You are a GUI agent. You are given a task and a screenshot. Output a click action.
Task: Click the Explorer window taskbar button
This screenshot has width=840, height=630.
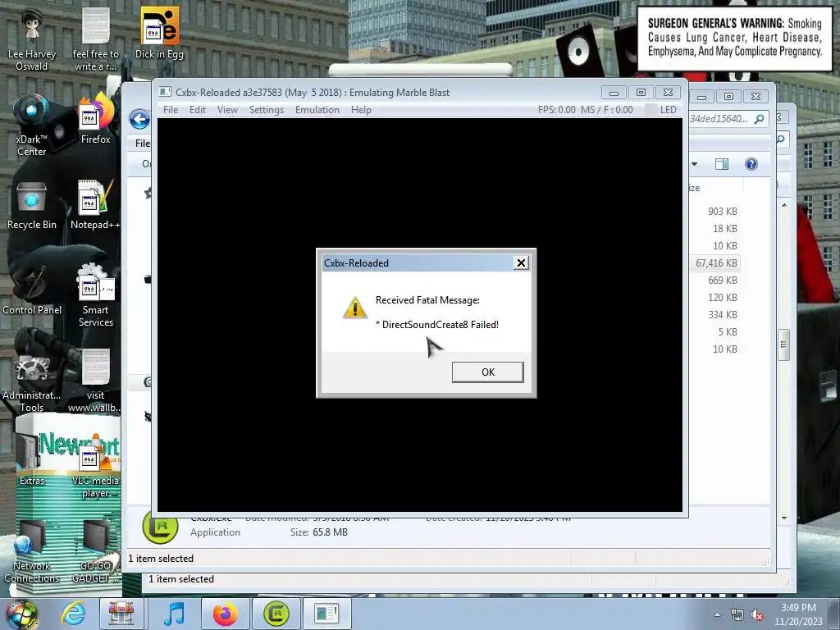point(326,614)
